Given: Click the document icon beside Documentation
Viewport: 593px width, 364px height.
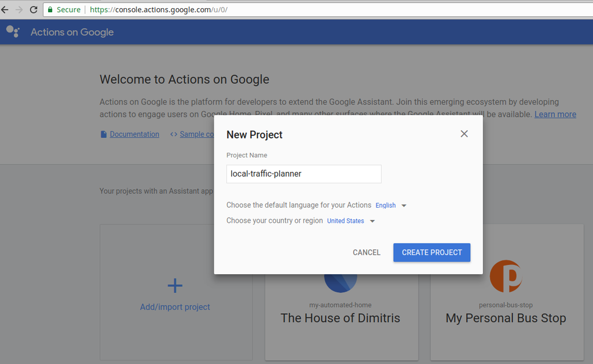Looking at the screenshot, I should click(103, 134).
